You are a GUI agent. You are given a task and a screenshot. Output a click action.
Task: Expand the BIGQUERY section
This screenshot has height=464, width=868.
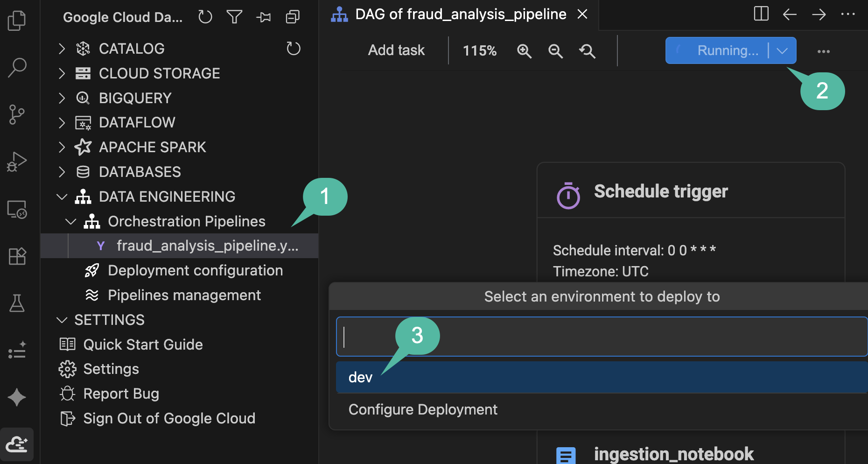(62, 98)
